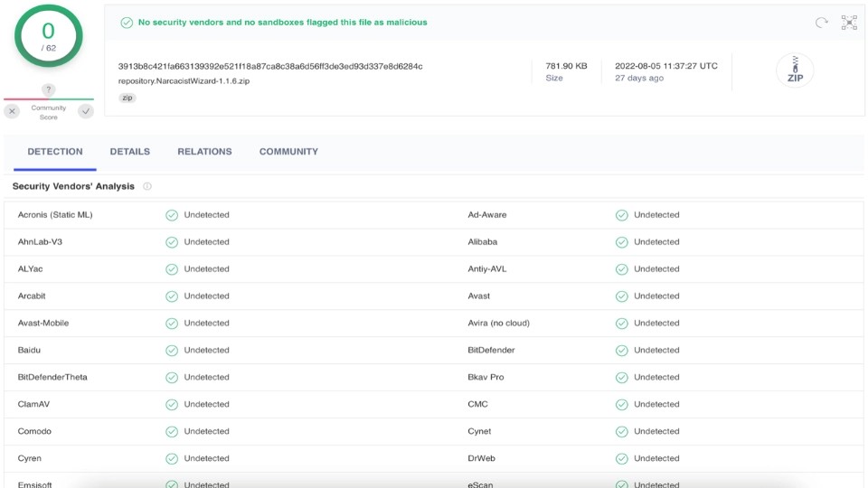This screenshot has width=868, height=488.
Task: Click the reanalyze refresh icon
Action: [822, 23]
